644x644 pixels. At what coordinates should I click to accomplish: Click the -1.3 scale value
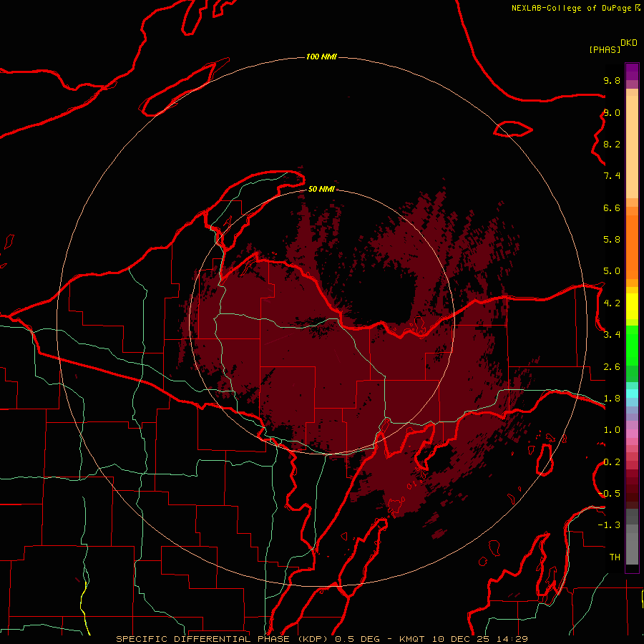click(609, 525)
